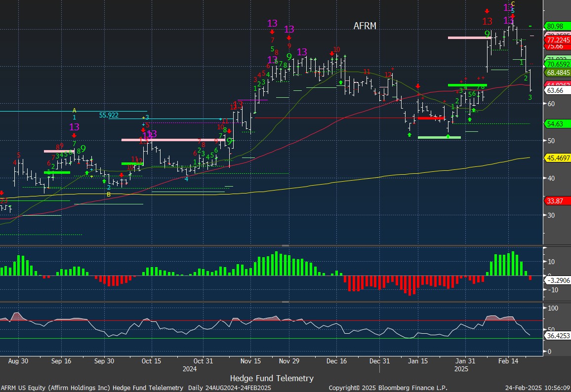The width and height of the screenshot is (571, 392).
Task: Select the 10 tick on the histogram axis
Action: tap(551, 262)
